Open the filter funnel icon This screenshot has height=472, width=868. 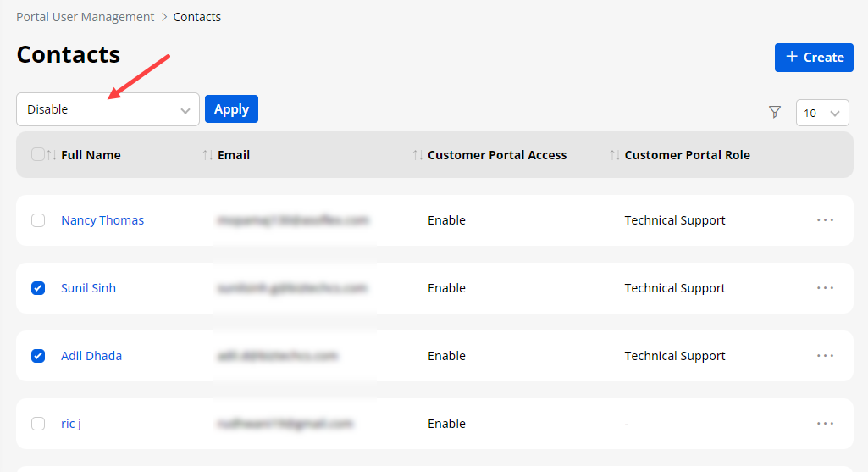774,112
